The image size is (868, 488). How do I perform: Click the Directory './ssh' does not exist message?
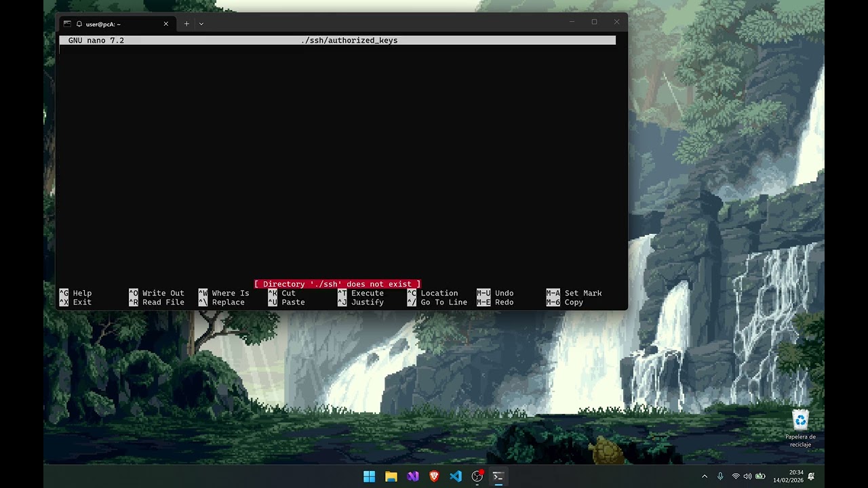point(338,284)
